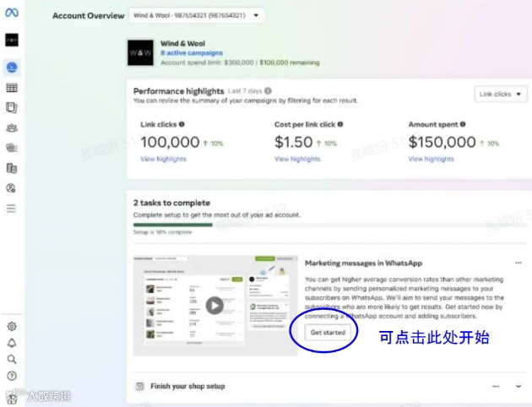View highlights under Amount spent

pos(432,159)
